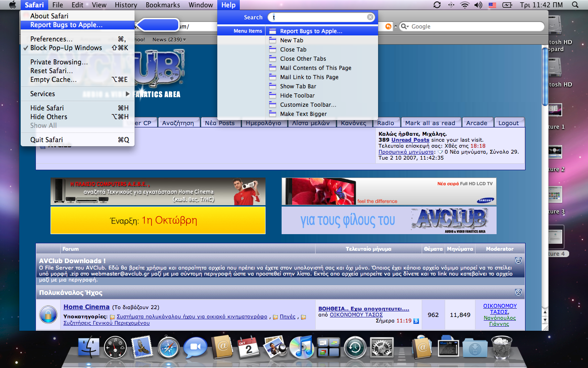Open the Downloads folder stack in Dock

click(x=475, y=349)
